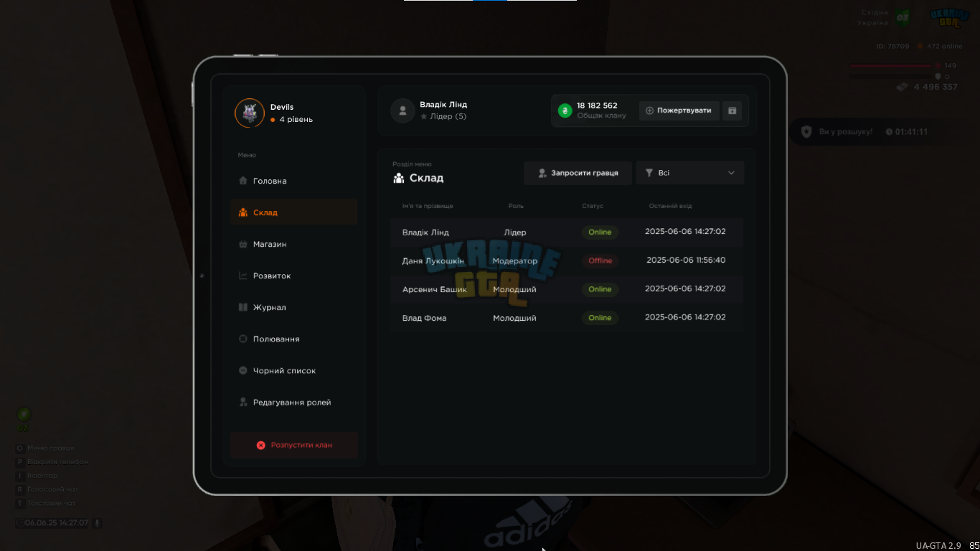Image resolution: width=980 pixels, height=551 pixels.
Task: Click Online badge in Арсенич Башик row
Action: click(600, 289)
